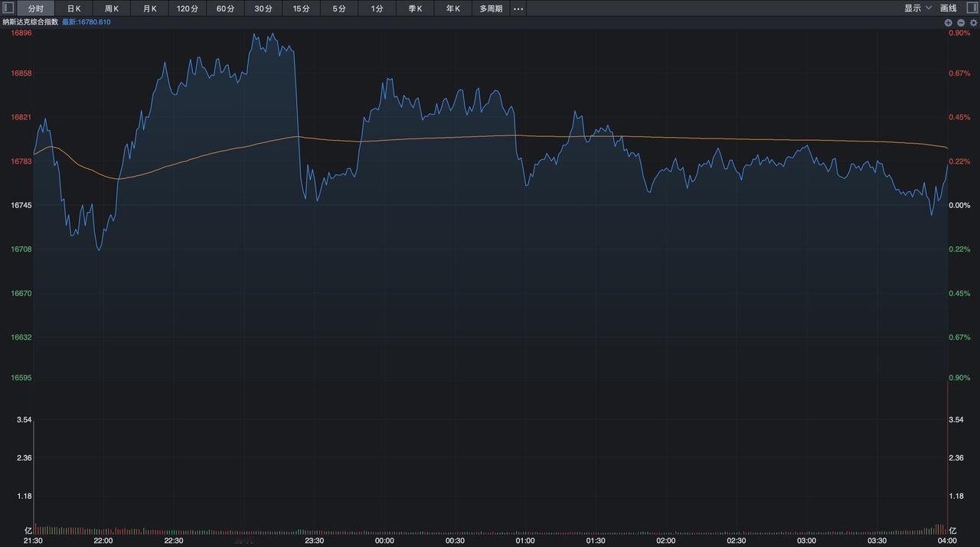Open the 画线 drawing tools
The height and width of the screenshot is (547, 980).
click(948, 8)
